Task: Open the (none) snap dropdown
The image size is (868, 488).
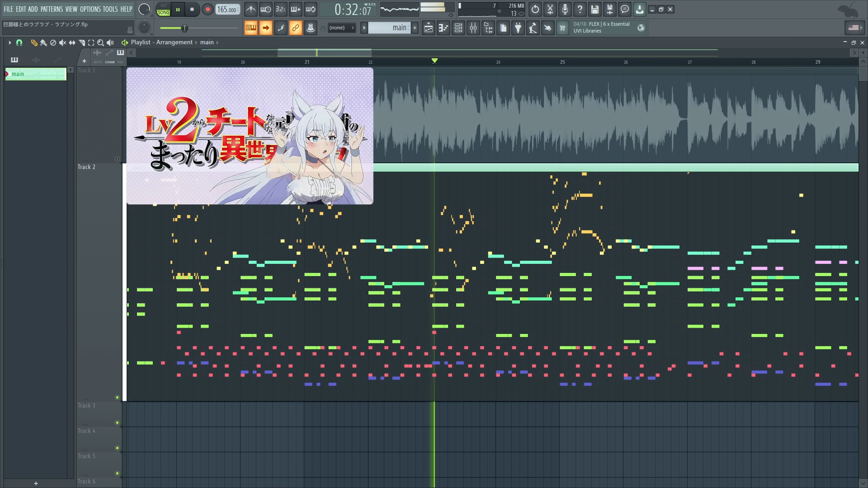Action: click(x=341, y=28)
